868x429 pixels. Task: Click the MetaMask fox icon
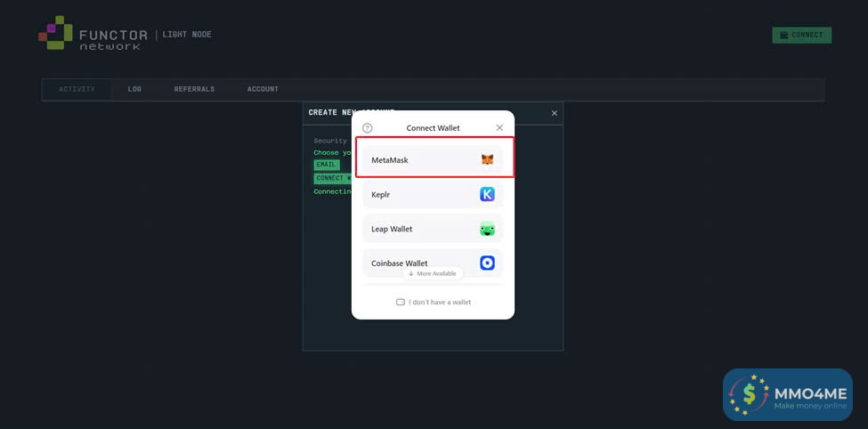[487, 160]
